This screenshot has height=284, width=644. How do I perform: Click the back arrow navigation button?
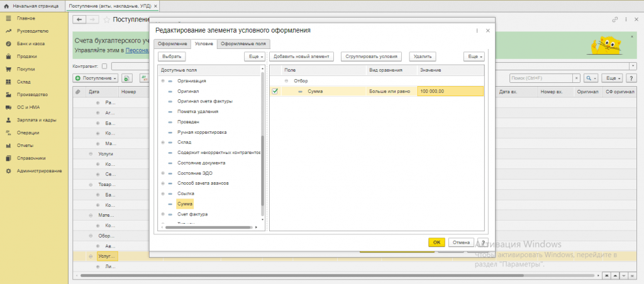pyautogui.click(x=80, y=19)
